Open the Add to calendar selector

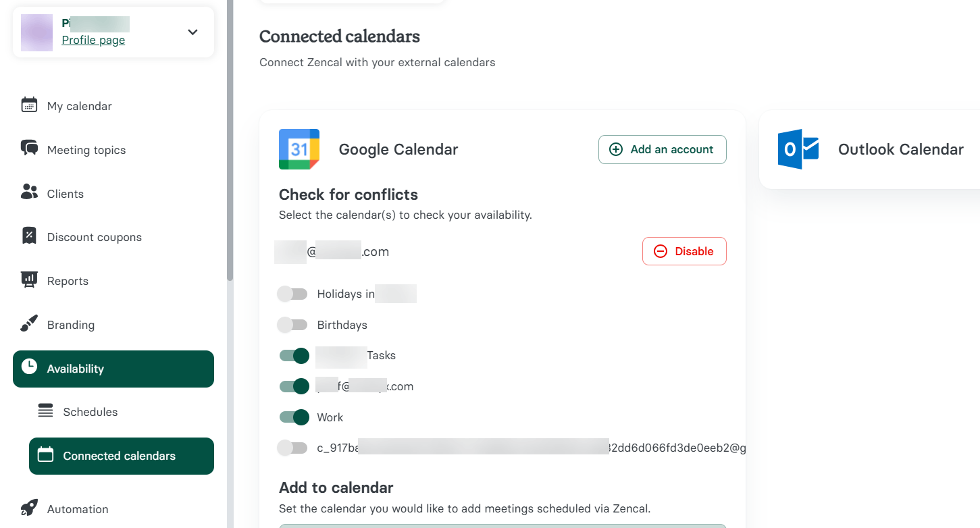click(x=502, y=525)
